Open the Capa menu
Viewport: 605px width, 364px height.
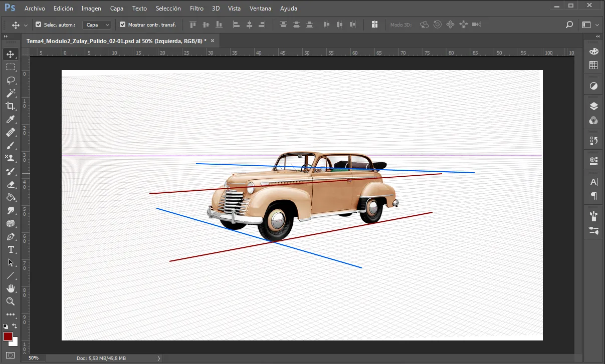117,9
